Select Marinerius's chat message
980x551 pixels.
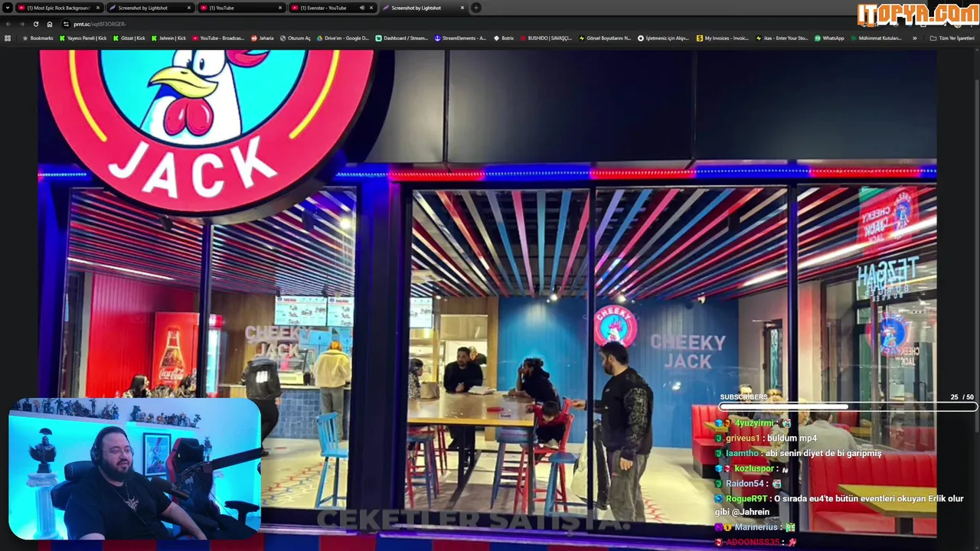(755, 527)
